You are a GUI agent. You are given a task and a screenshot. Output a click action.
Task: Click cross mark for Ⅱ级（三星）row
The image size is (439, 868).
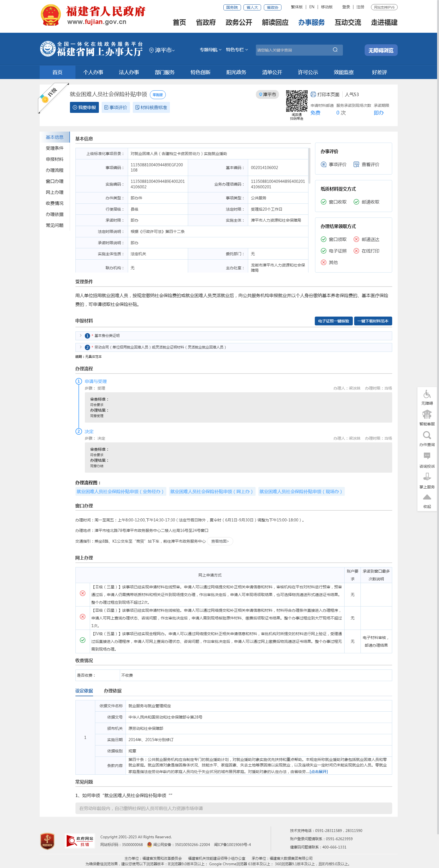83,593
